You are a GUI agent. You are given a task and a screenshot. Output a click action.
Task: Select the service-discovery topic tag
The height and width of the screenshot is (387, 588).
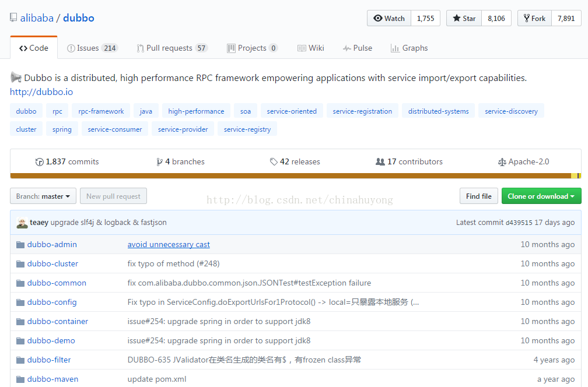click(x=511, y=111)
